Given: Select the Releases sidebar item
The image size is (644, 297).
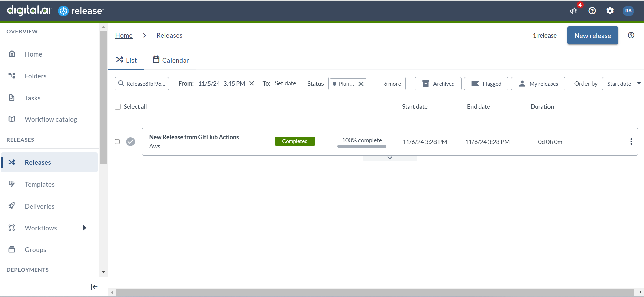Looking at the screenshot, I should pyautogui.click(x=49, y=162).
